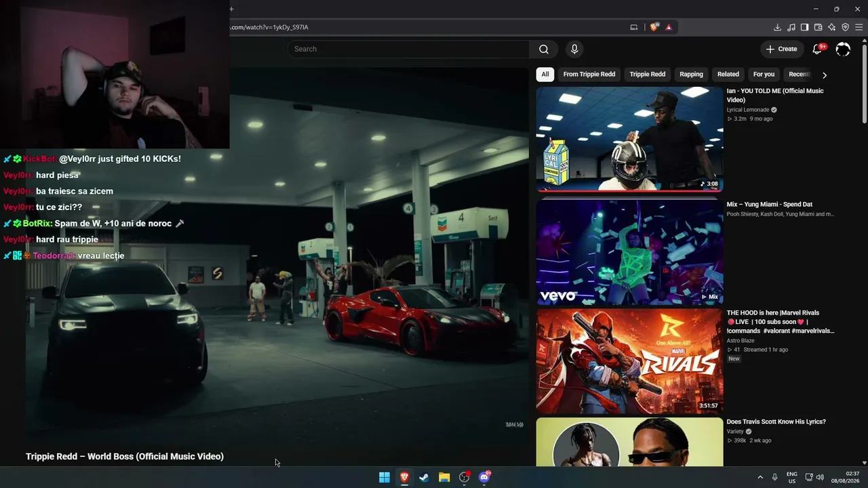The image size is (868, 488).
Task: Click the 'Trippie Redd – World Boss' video title
Action: click(x=125, y=457)
